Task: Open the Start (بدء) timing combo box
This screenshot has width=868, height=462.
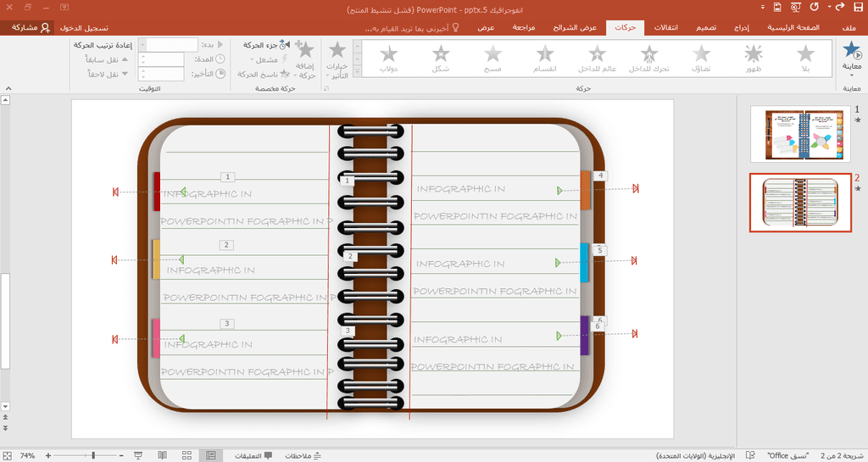Action: coord(169,45)
